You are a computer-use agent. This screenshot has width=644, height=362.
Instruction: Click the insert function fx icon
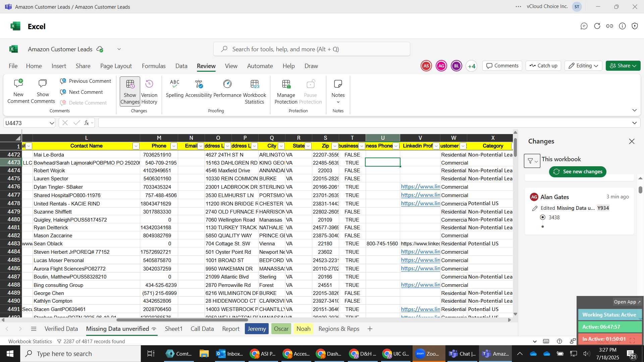coord(87,123)
